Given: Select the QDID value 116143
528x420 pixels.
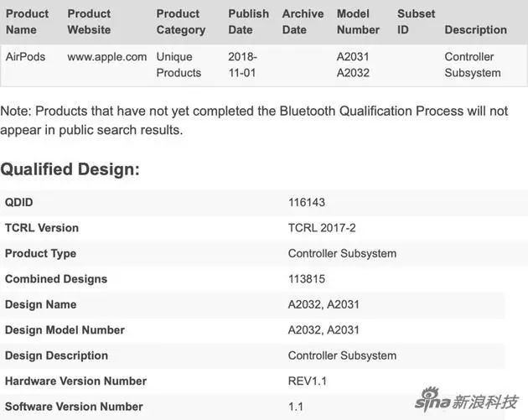Looking at the screenshot, I should (307, 202).
